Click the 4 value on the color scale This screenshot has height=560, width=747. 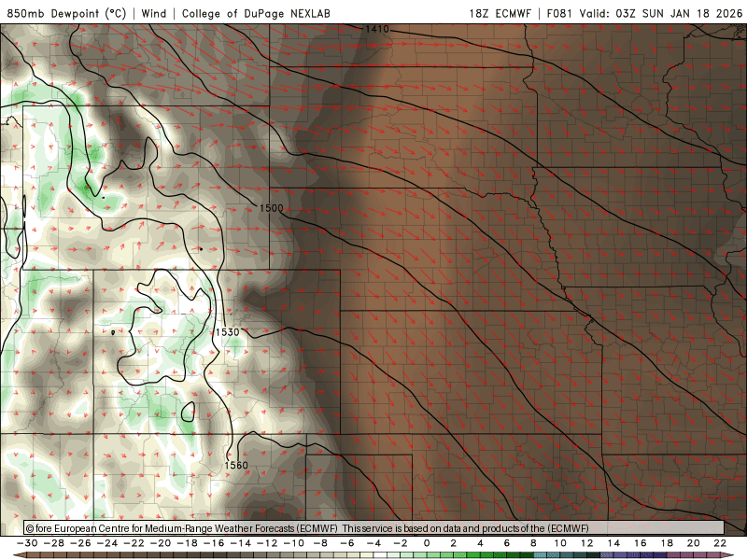pos(480,543)
